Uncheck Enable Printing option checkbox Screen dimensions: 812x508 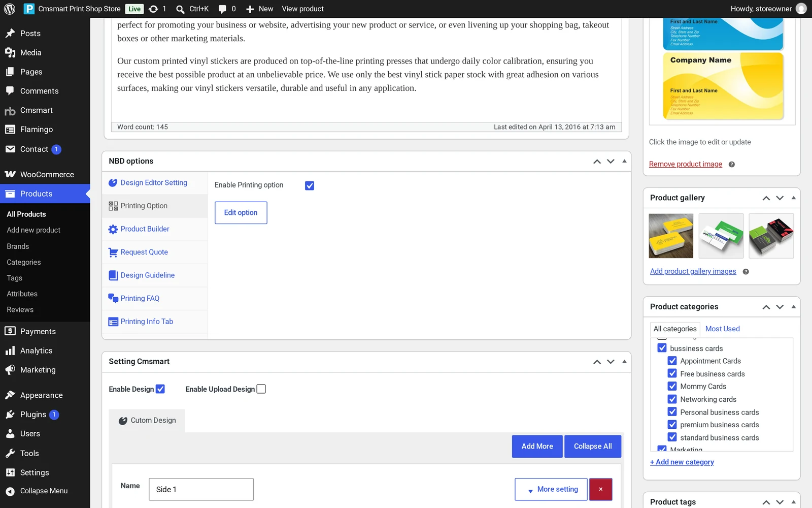coord(310,186)
